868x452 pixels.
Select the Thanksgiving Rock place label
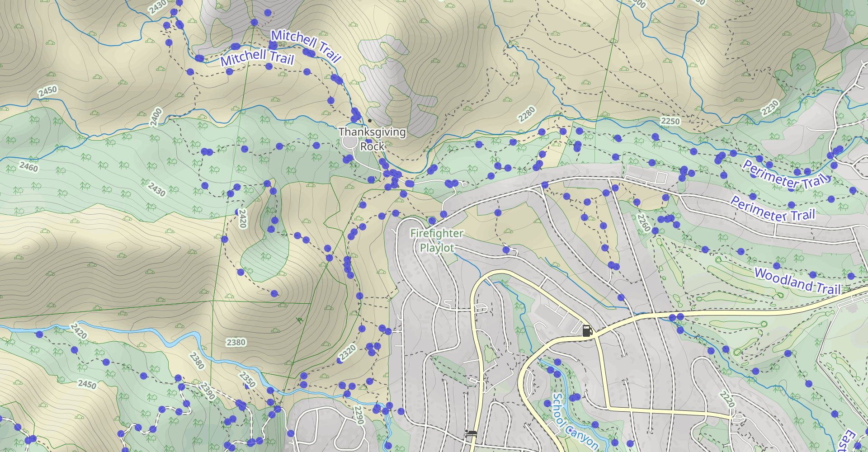(373, 139)
